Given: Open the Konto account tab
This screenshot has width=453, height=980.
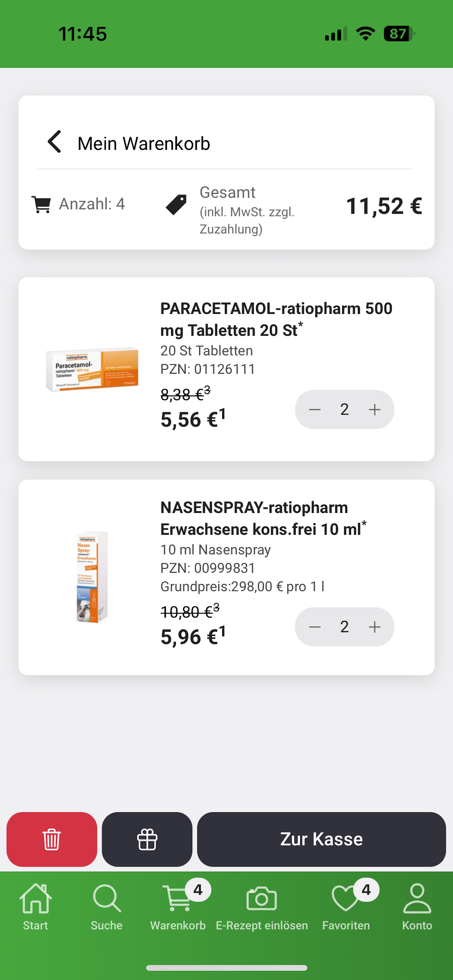Looking at the screenshot, I should pos(417,907).
